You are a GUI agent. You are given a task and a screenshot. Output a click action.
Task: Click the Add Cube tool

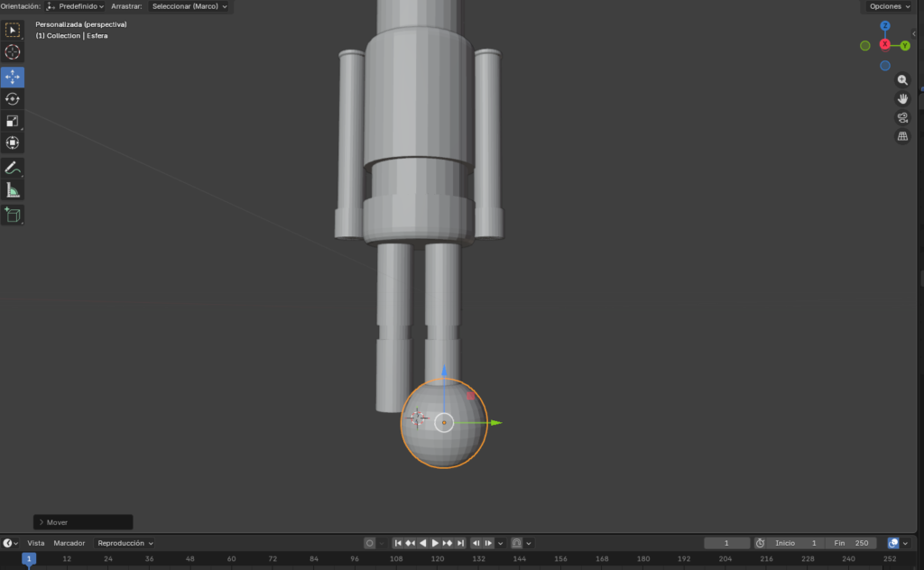13,215
